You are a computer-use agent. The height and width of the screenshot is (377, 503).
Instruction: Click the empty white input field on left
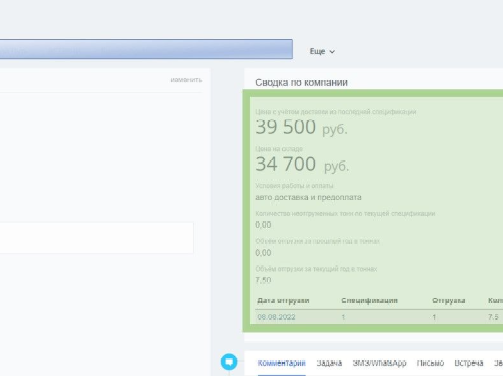(x=97, y=238)
